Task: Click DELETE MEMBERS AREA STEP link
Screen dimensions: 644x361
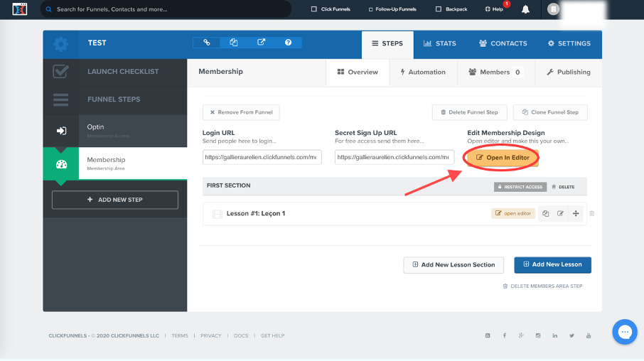Action: 542,286
